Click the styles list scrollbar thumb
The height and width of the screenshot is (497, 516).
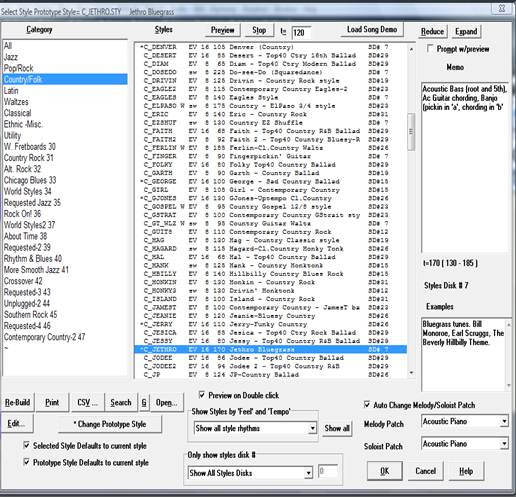pyautogui.click(x=411, y=132)
